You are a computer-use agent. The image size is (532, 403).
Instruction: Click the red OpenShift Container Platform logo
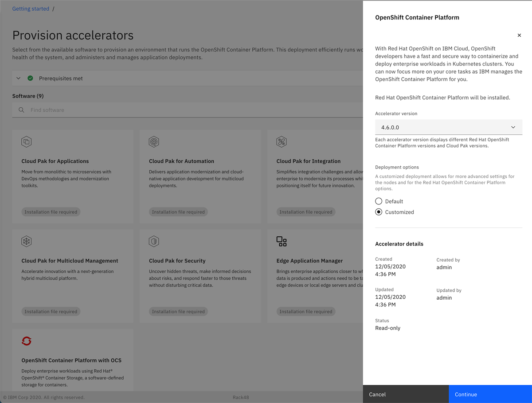coord(26,341)
